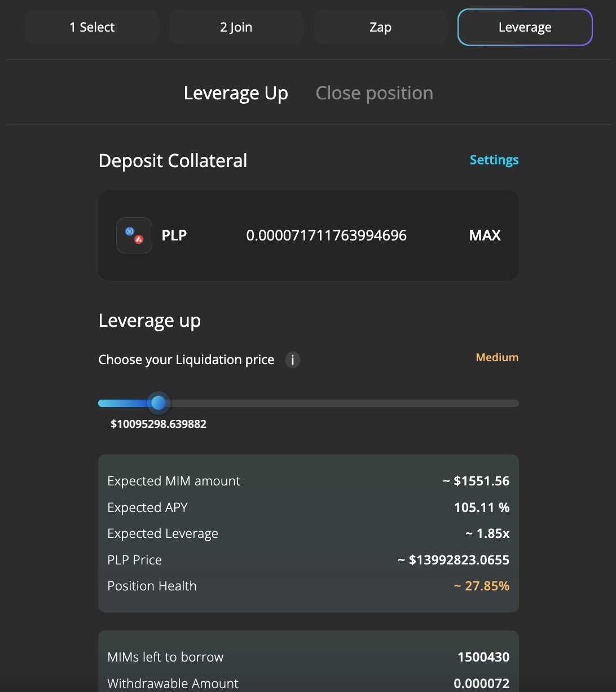Select the Leverage Up sub-tab
Viewport: 616px width, 692px height.
[x=236, y=93]
